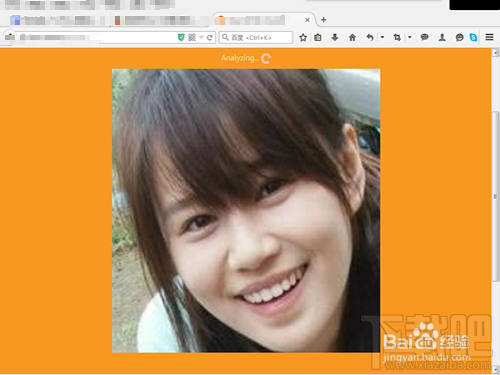Click the page scrollbar down arrow

coord(495,369)
